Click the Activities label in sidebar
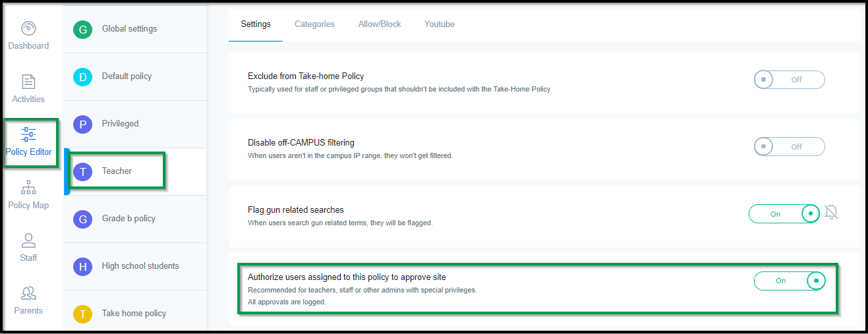The height and width of the screenshot is (334, 868). point(28,99)
